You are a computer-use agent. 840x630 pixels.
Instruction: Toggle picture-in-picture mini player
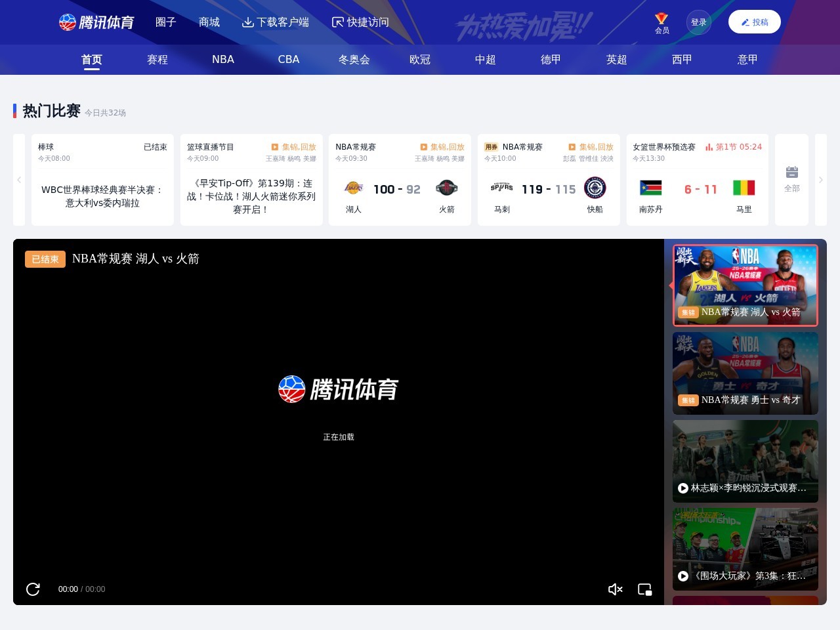point(645,589)
